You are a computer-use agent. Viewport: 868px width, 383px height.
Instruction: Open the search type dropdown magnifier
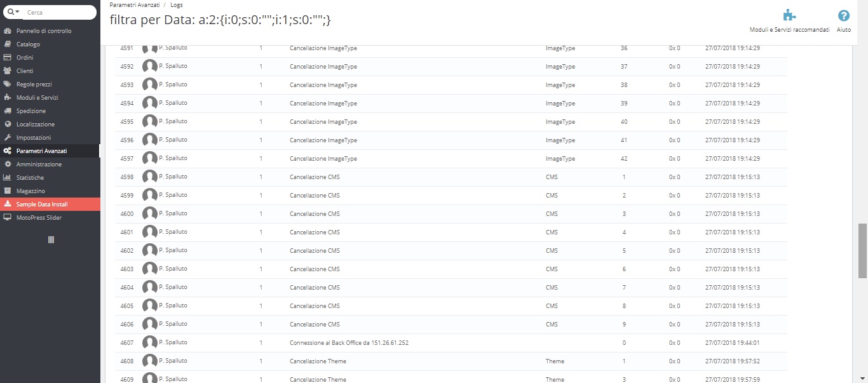click(x=13, y=12)
